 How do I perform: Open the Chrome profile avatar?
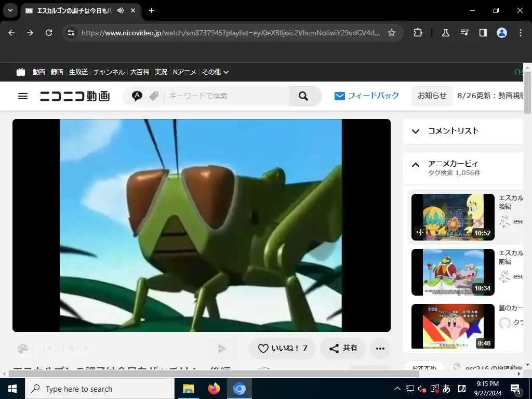pyautogui.click(x=502, y=33)
